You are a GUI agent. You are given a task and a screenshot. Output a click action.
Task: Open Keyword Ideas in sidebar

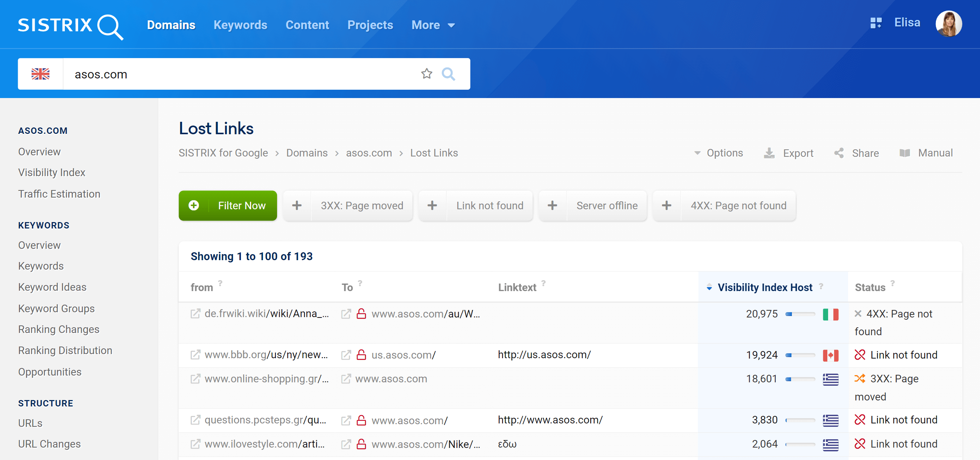(52, 287)
